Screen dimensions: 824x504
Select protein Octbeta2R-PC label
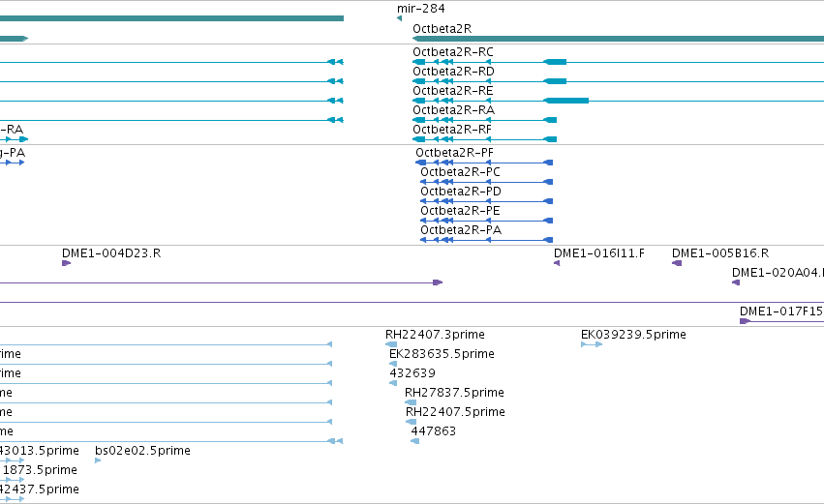pos(460,172)
